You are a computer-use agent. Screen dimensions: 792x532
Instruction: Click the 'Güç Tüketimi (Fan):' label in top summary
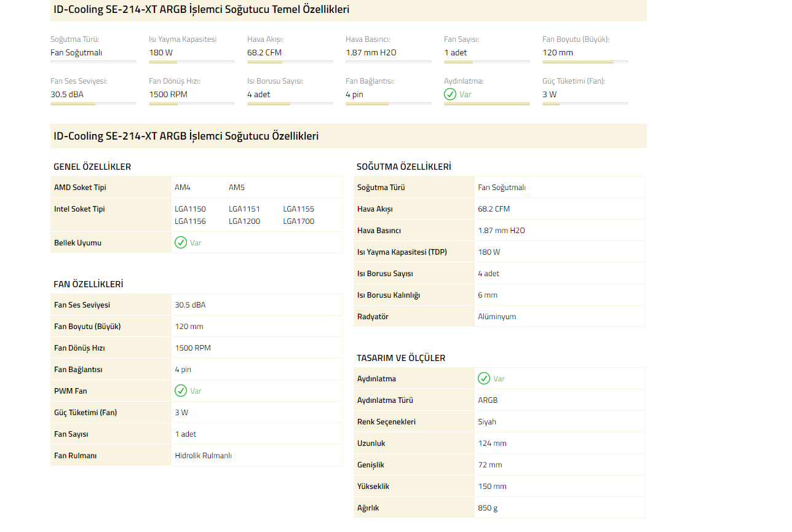click(x=574, y=81)
